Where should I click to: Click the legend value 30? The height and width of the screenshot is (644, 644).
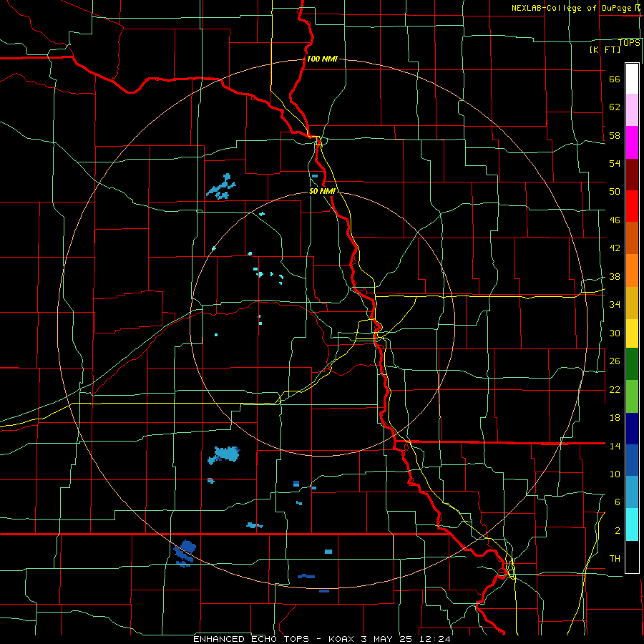[x=615, y=333]
